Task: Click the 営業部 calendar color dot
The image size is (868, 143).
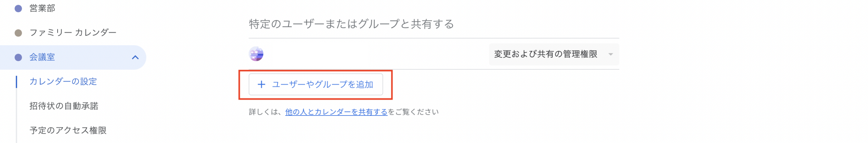Action: pyautogui.click(x=18, y=8)
